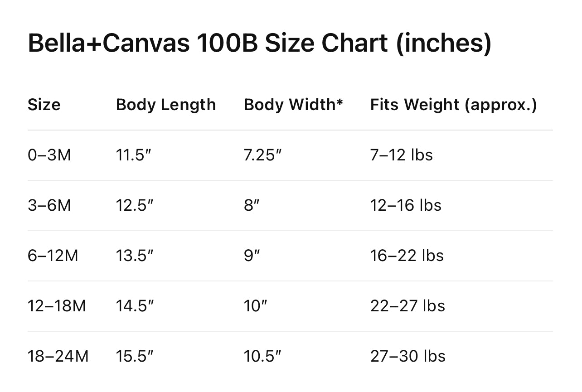Click the 7.25″ body width cell
This screenshot has width=582, height=392.
click(x=263, y=155)
